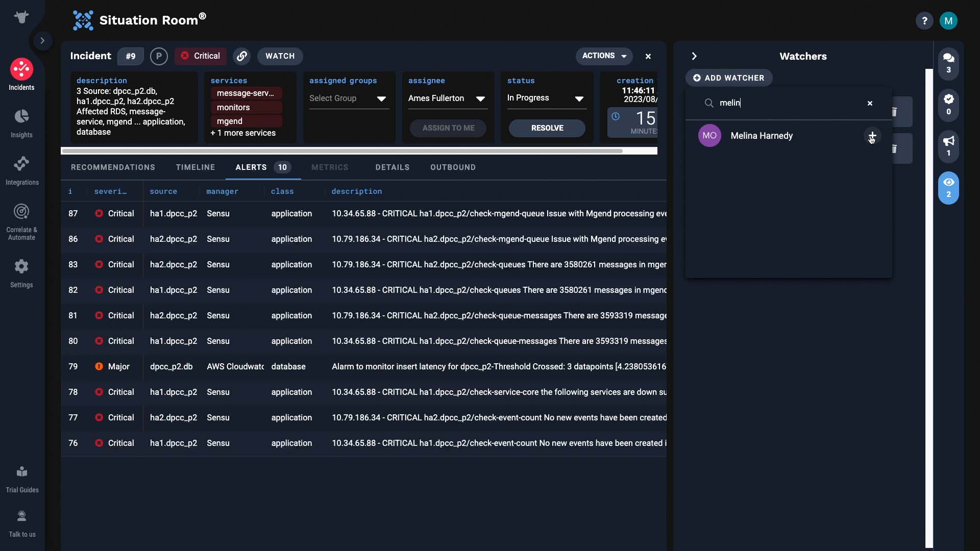Open the assignee Ames Fullerton dropdown
The width and height of the screenshot is (980, 551).
click(448, 98)
